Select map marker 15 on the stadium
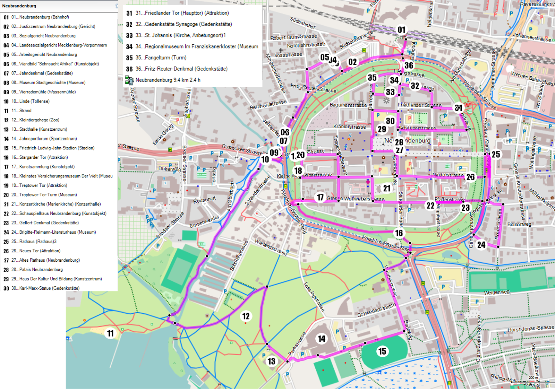This screenshot has height=392, width=555. click(x=382, y=351)
